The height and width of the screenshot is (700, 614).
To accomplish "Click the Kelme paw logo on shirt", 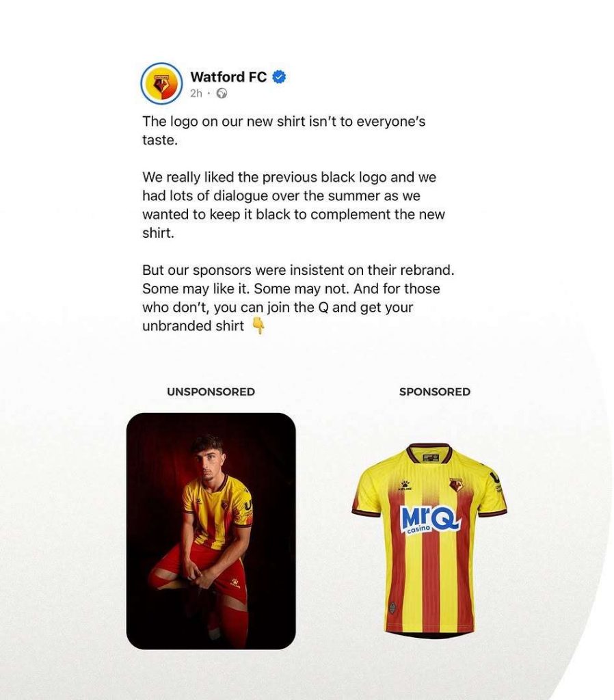I will coord(405,485).
